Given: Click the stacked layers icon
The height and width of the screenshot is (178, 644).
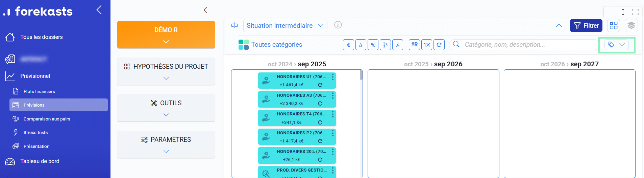Looking at the screenshot, I should (x=631, y=25).
